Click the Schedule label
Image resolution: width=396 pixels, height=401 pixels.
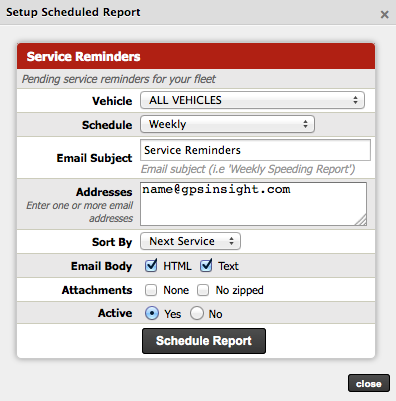click(107, 125)
